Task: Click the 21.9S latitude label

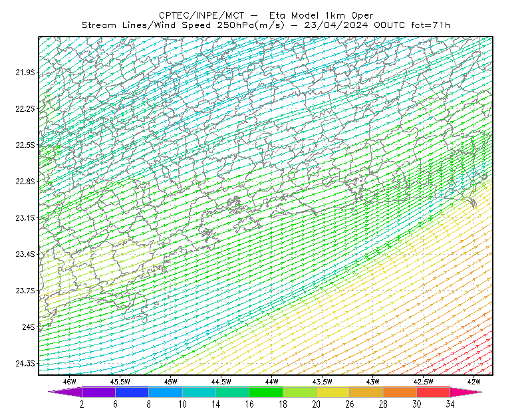Action: click(x=25, y=72)
